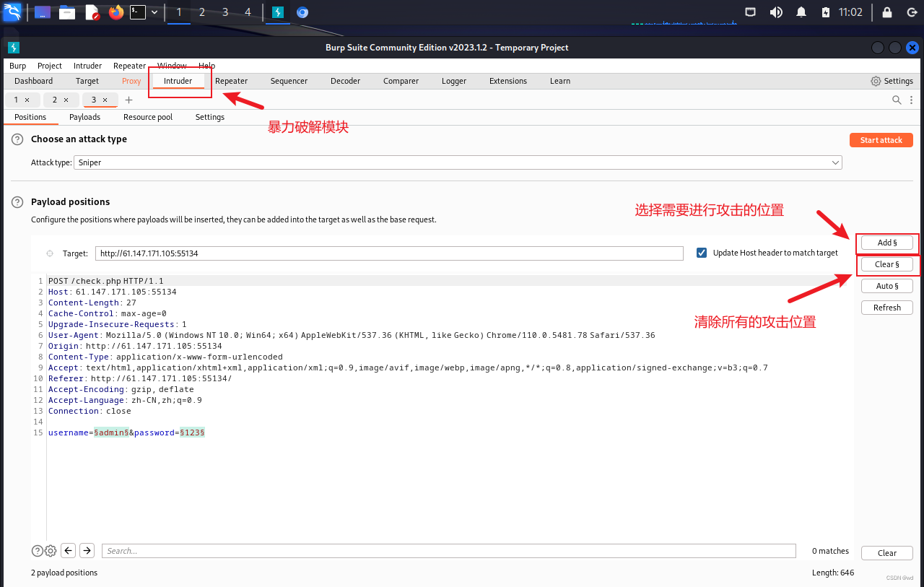Screen dimensions: 924x587
Task: Click the volume icon in the system tray
Action: (775, 12)
